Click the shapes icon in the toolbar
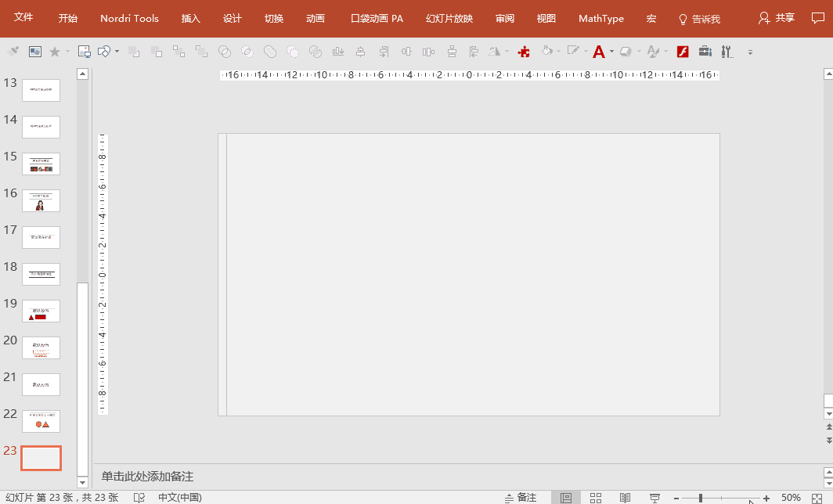The height and width of the screenshot is (504, 833). click(x=104, y=52)
